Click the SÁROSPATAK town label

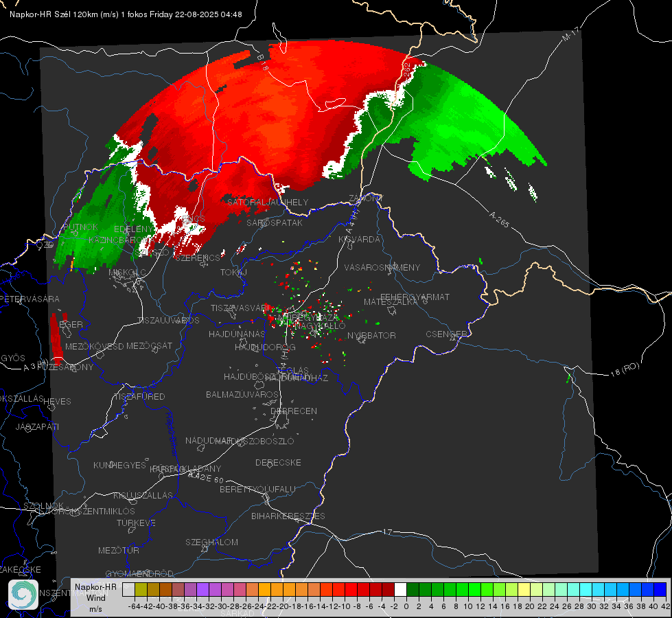pos(275,222)
